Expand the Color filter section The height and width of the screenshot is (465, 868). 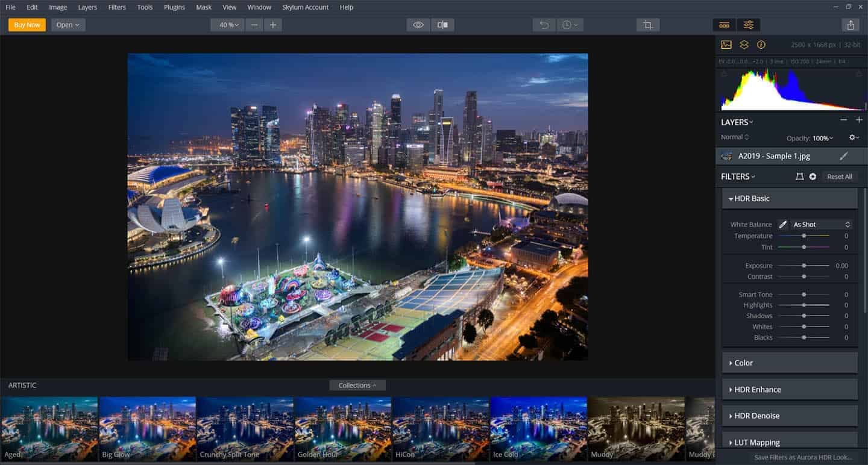[790, 363]
